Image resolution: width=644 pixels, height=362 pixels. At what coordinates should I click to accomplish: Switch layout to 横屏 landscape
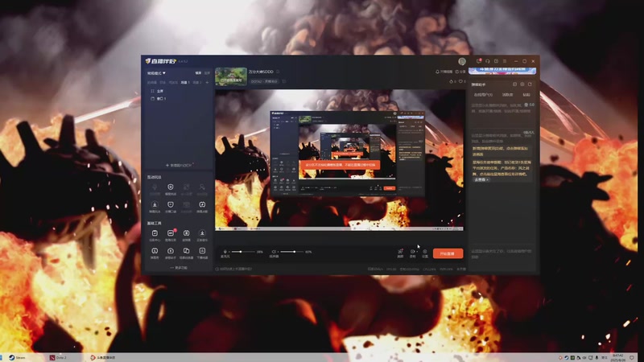click(x=198, y=73)
